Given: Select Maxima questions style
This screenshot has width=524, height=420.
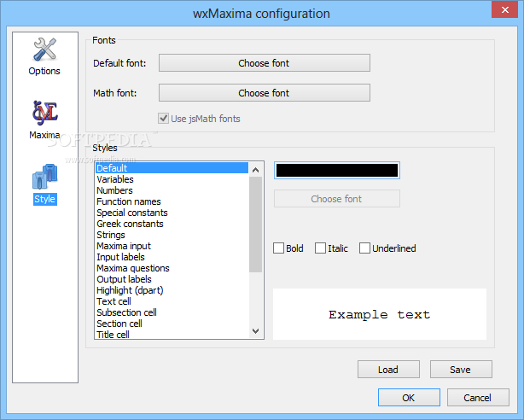Looking at the screenshot, I should point(172,268).
